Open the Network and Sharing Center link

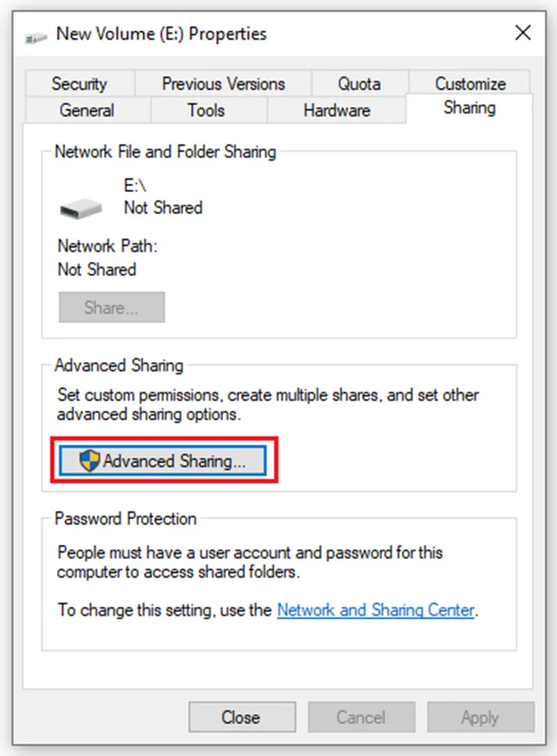[376, 610]
